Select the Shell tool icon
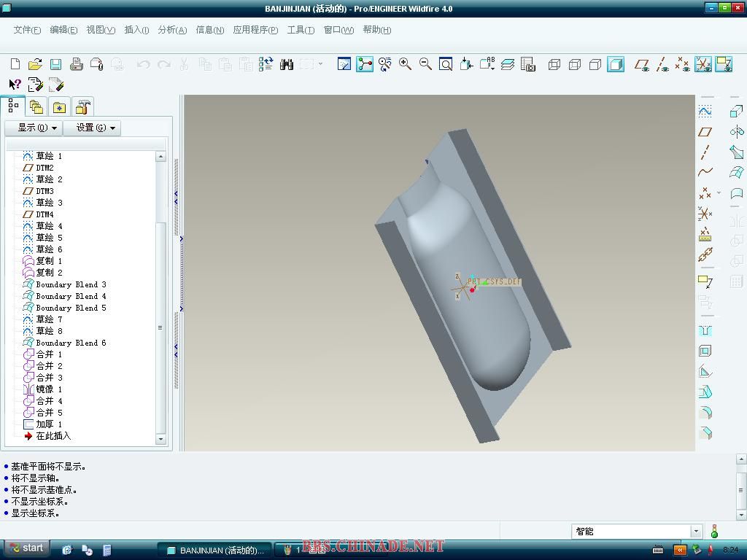This screenshot has height=560, width=747. pos(705,351)
